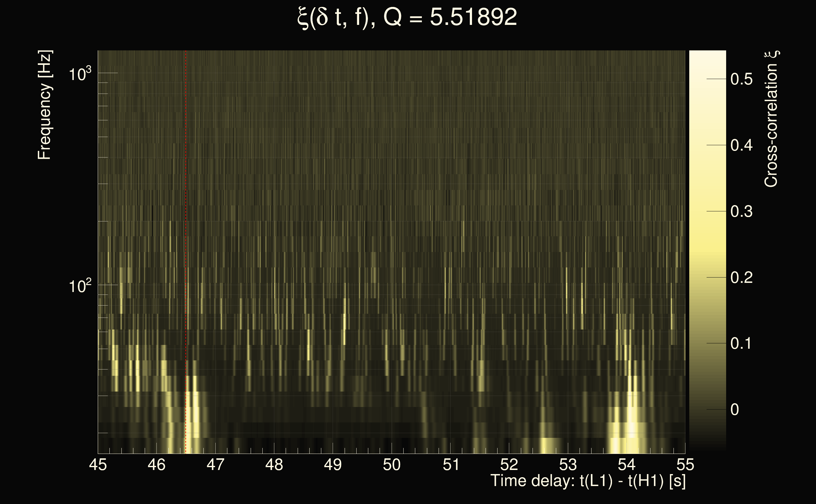Click the brightest top of the color scale
Screen dimensions: 816x504
pos(707,55)
